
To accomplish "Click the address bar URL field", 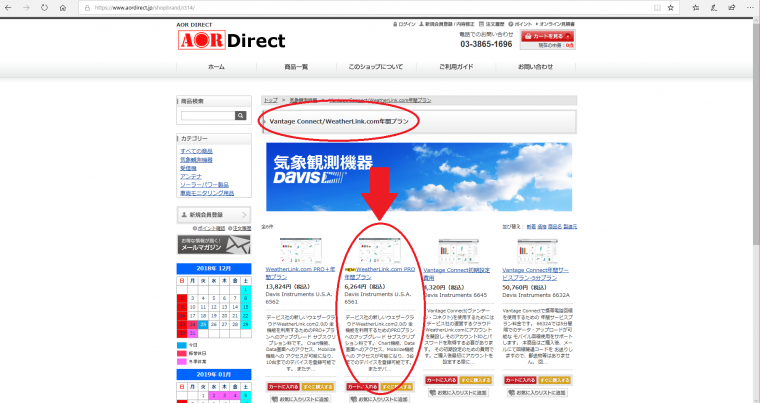I will [x=368, y=8].
